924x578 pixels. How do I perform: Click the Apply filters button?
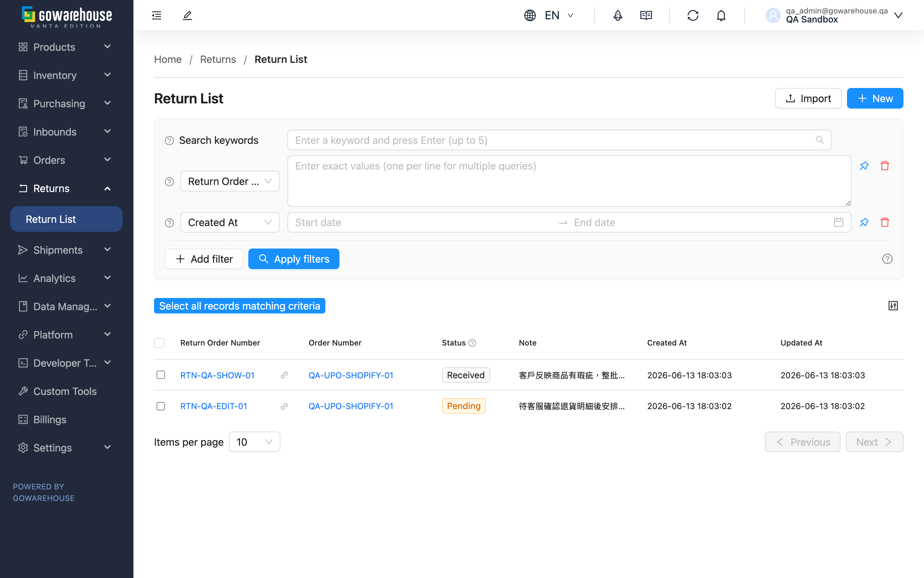click(x=294, y=259)
